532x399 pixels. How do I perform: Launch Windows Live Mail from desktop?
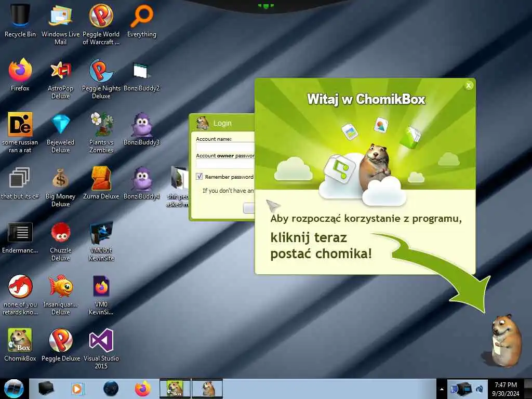point(60,24)
